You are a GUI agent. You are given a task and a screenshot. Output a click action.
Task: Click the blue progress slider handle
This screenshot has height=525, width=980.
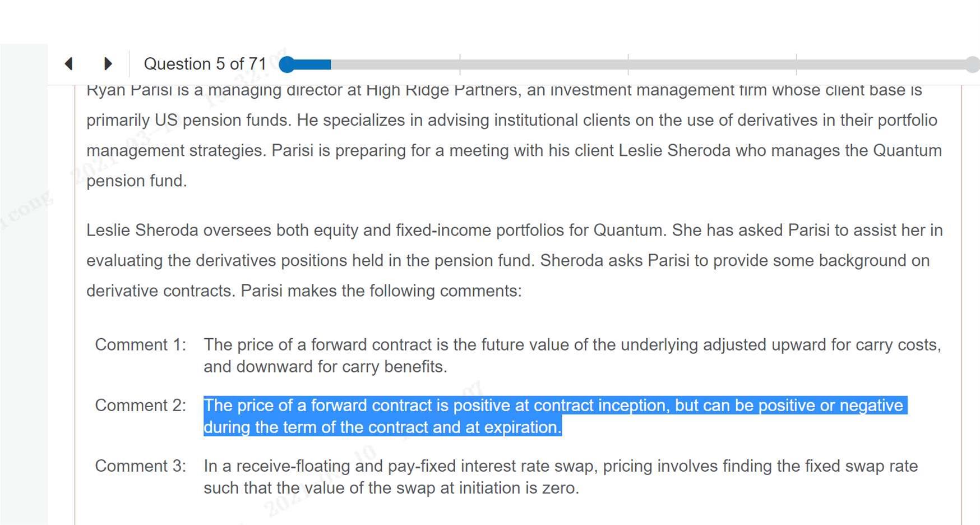[x=287, y=65]
